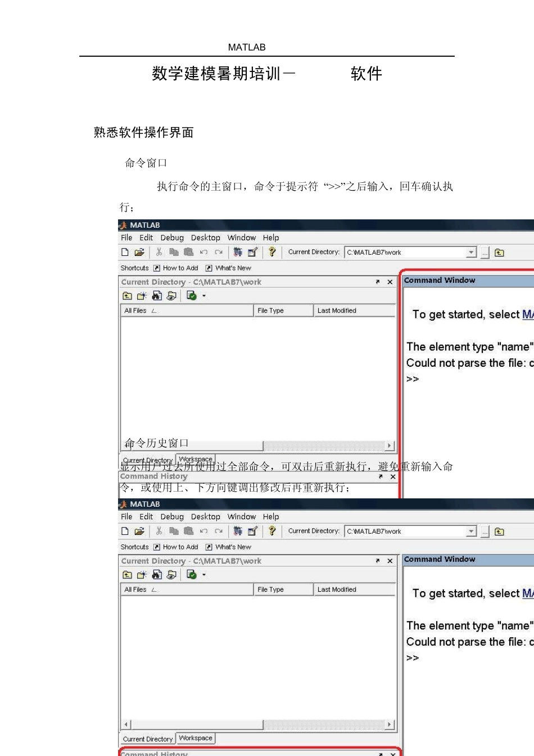Click New M-file icon in first MATLAB screenshot
The width and height of the screenshot is (534, 756).
pos(125,252)
